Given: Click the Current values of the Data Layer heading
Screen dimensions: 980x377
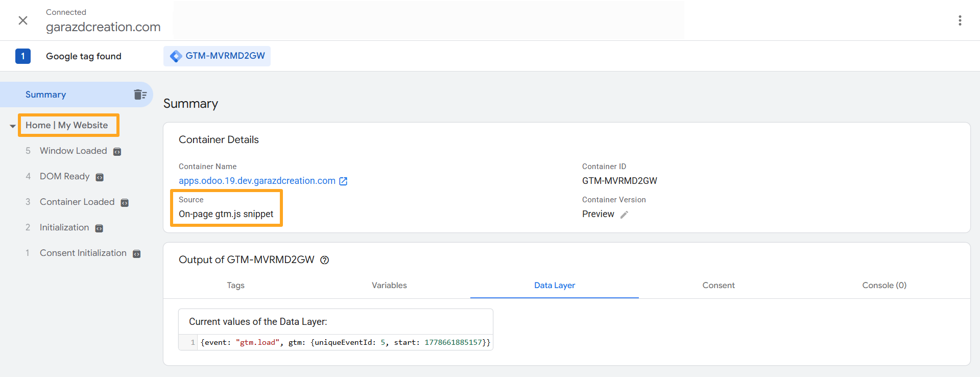Looking at the screenshot, I should click(x=258, y=322).
